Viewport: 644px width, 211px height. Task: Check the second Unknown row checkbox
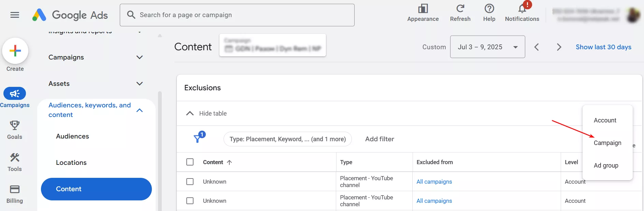(x=190, y=201)
